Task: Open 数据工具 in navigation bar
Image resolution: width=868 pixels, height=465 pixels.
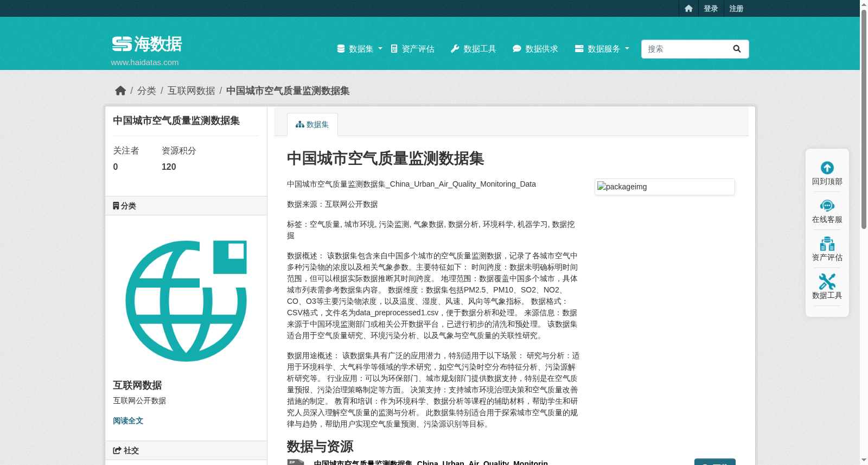Action: pos(474,49)
